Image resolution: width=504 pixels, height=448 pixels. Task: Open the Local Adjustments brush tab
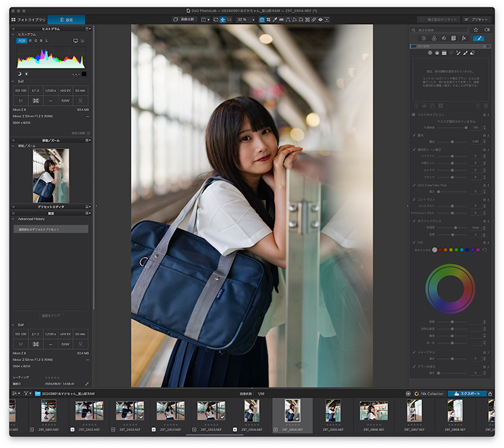coord(479,38)
